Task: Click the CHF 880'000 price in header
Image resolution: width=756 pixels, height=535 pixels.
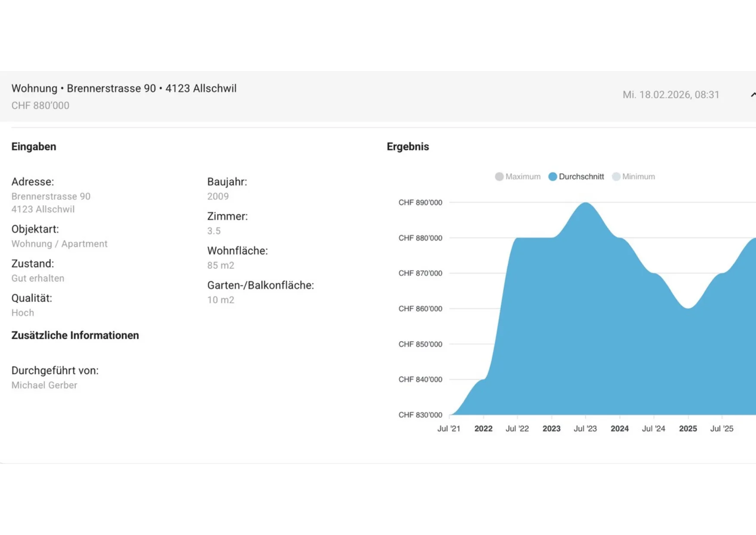Action: coord(40,106)
